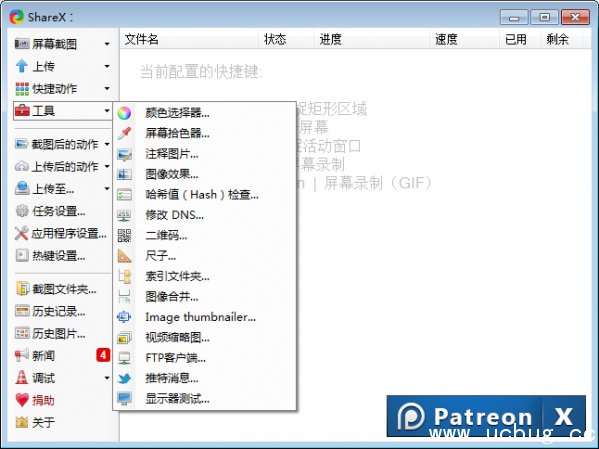Open 热键设置 from the sidebar

pos(50,256)
